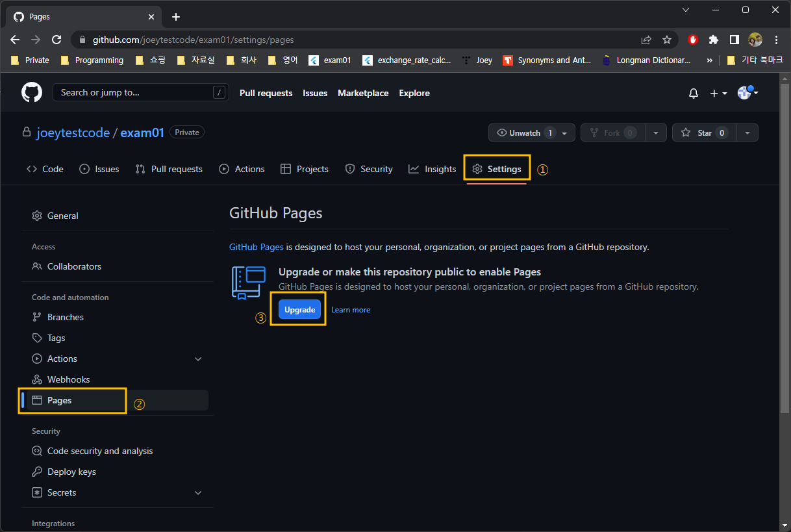This screenshot has height=532, width=791.
Task: Open the joeytestcode owner link
Action: (x=73, y=133)
